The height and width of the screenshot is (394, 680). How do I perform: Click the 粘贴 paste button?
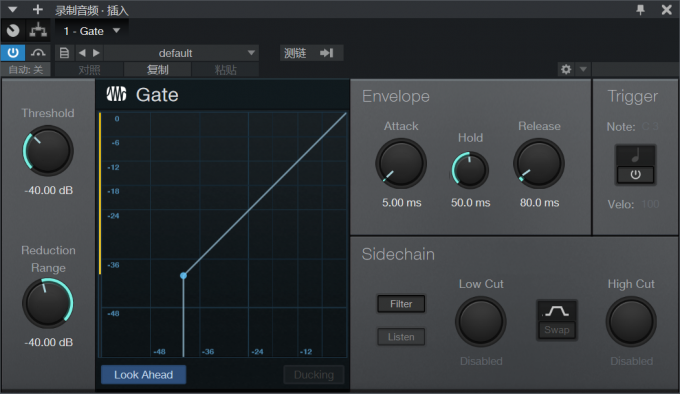(226, 69)
